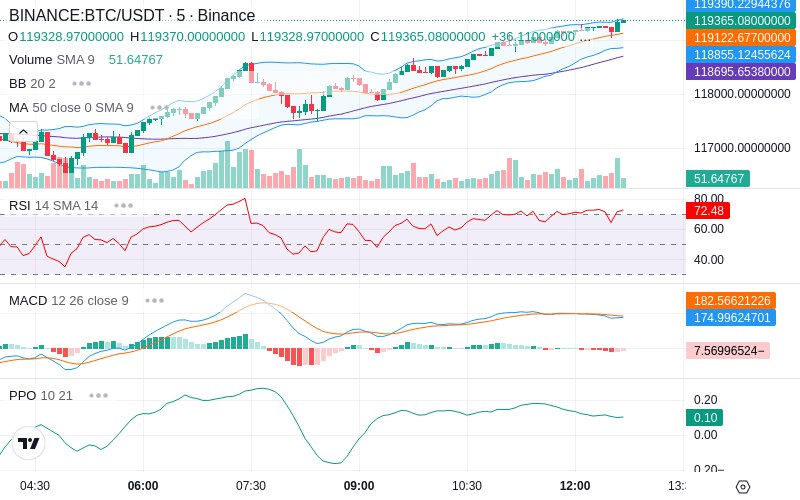Click the BINANCE:BTC/USDT symbol title
Image resolution: width=800 pixels, height=500 pixels.
coord(87,15)
